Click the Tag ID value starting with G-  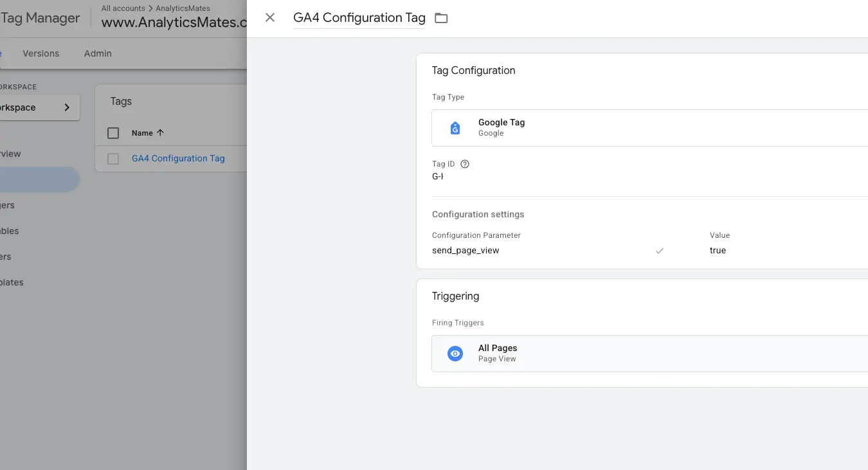point(437,177)
